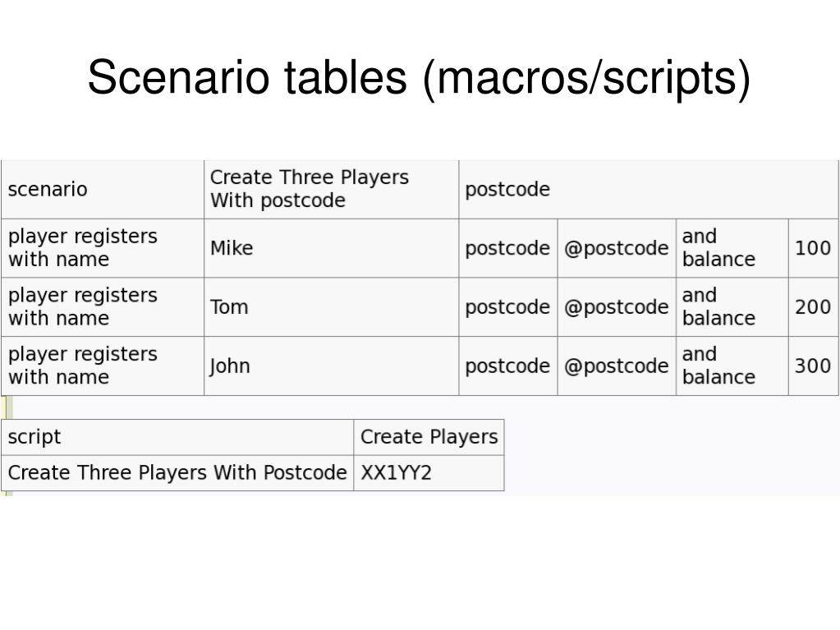The image size is (840, 630).
Task: Click 'player registers with name' in Tom's row
Action: click(x=103, y=307)
